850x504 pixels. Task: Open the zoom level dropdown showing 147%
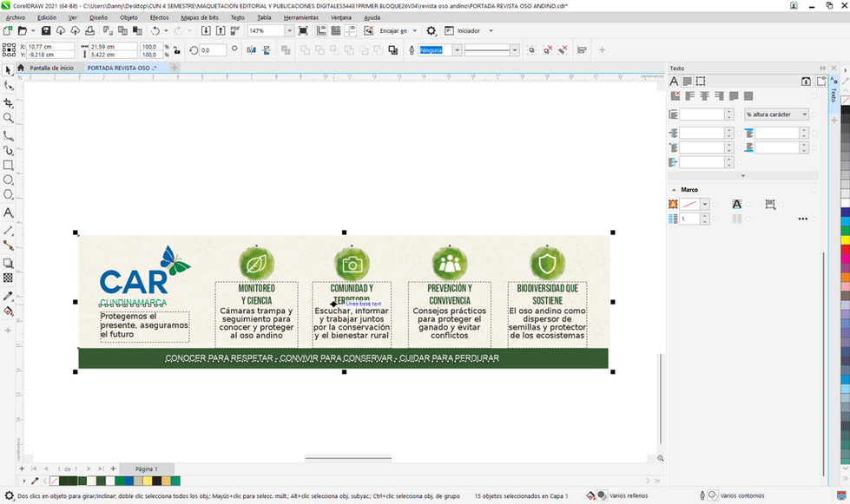pos(289,31)
